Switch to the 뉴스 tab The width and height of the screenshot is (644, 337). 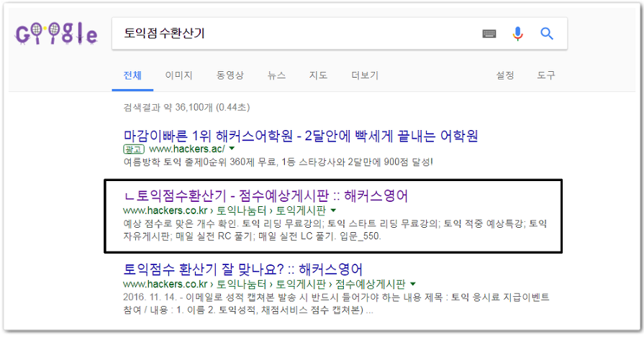point(276,75)
